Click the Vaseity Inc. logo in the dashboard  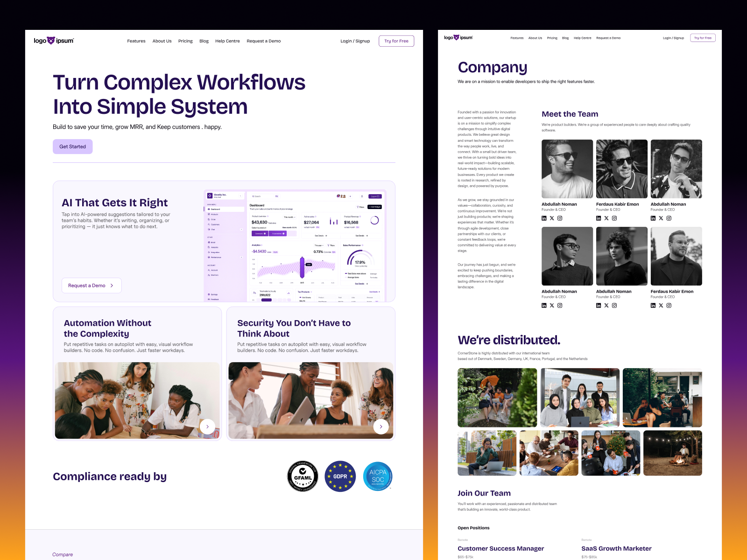pos(210,196)
